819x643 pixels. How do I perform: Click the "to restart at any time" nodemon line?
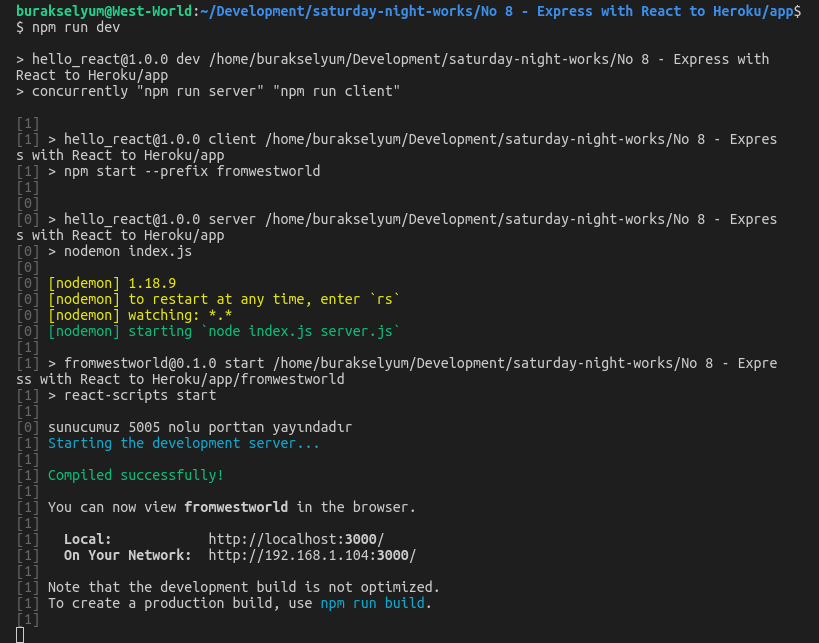[224, 299]
